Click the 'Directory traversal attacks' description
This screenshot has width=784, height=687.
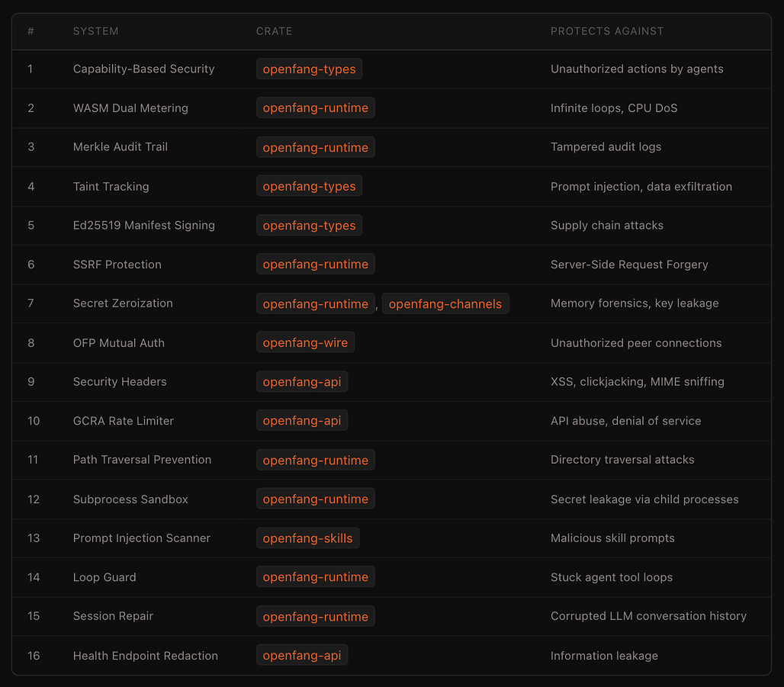[622, 460]
